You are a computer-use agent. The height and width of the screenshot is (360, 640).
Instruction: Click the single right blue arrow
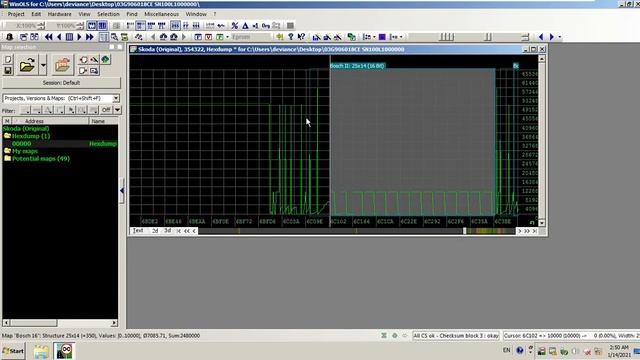(x=79, y=37)
